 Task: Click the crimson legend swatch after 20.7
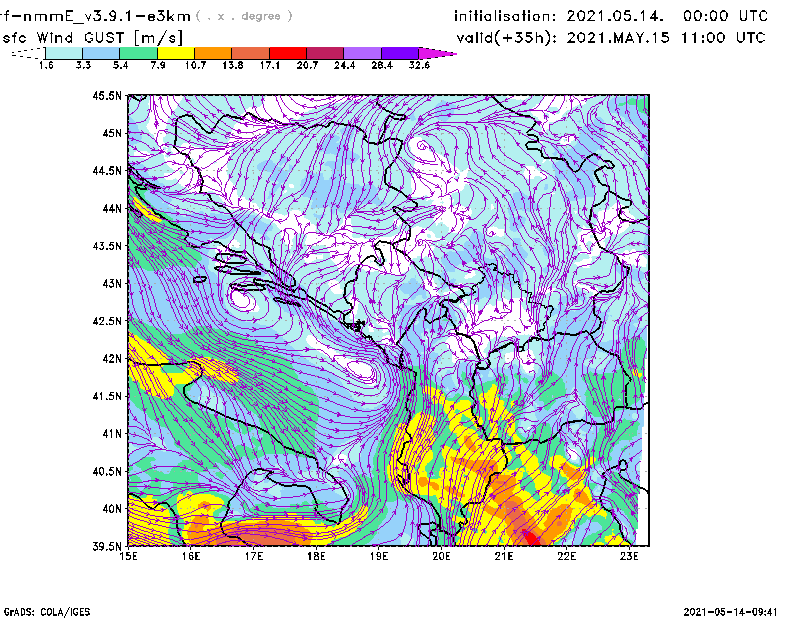click(x=325, y=53)
